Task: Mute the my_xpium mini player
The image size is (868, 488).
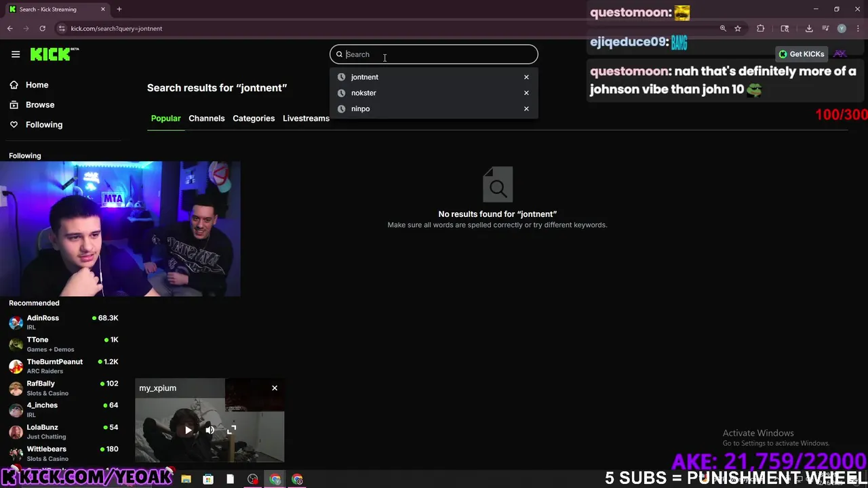Action: coord(210,430)
